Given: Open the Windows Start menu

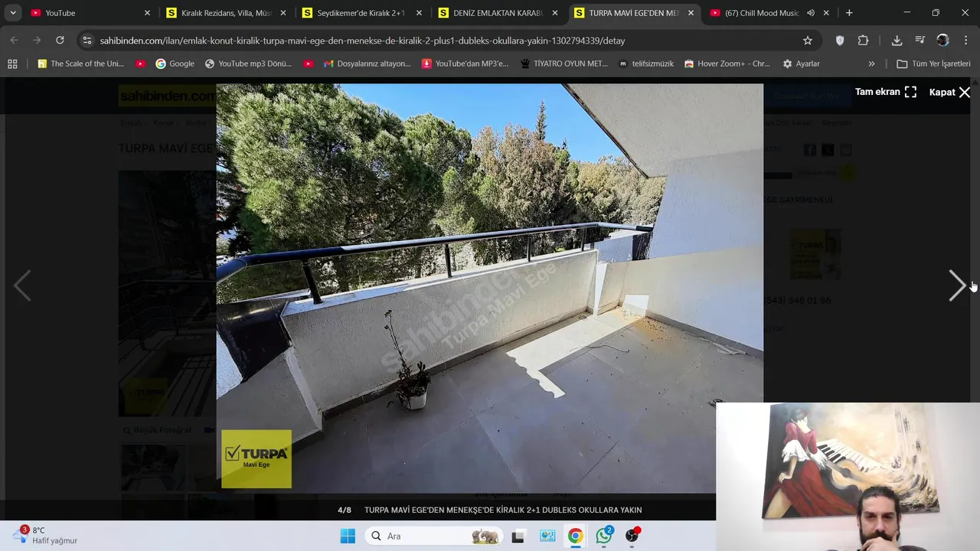Looking at the screenshot, I should pyautogui.click(x=348, y=536).
